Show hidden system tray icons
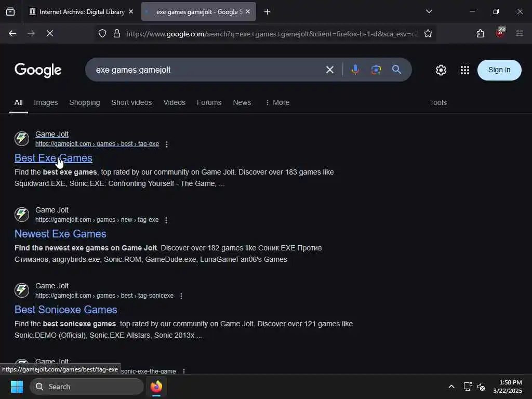The image size is (532, 399). pyautogui.click(x=451, y=387)
